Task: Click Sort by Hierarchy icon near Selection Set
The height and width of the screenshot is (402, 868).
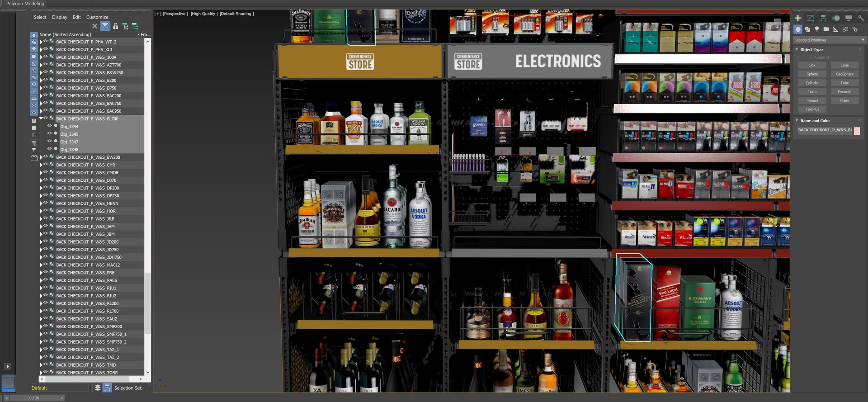Action: pos(107,388)
